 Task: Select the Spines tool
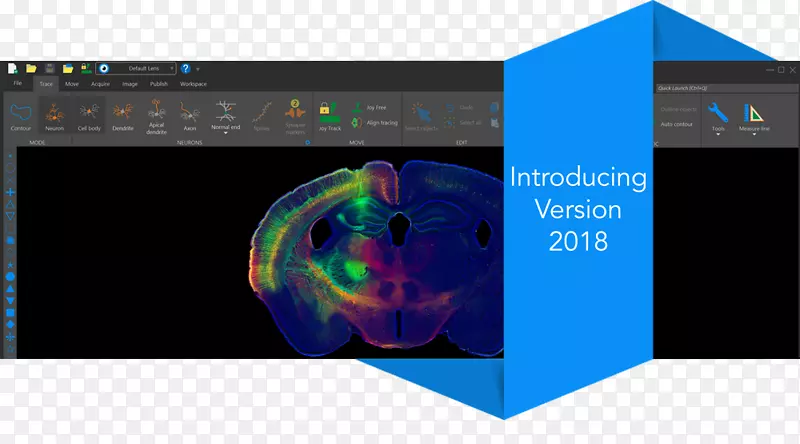tap(262, 116)
